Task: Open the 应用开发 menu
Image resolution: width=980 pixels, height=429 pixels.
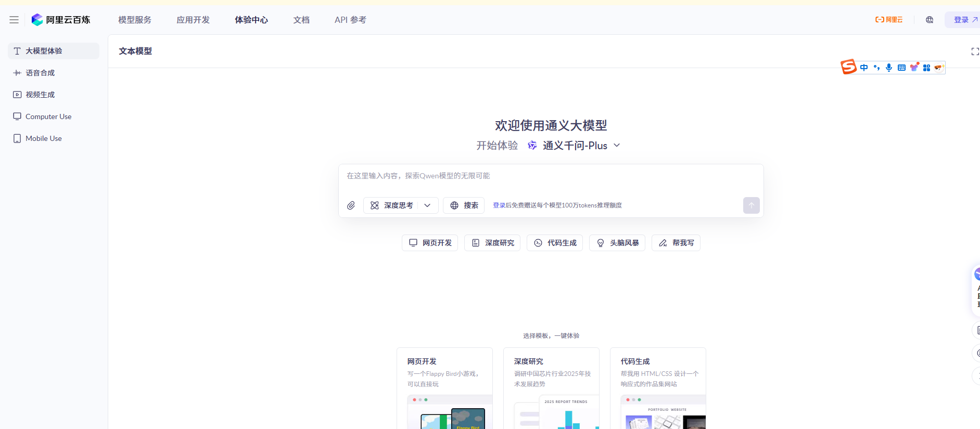Action: (x=193, y=20)
